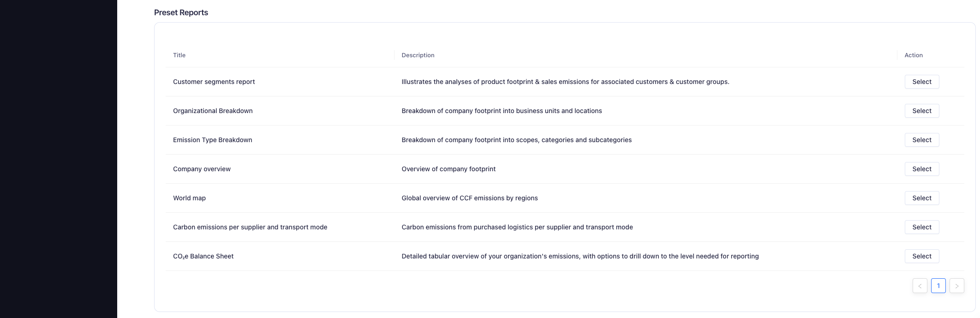Select the Organizational Breakdown report
Screen dimensions: 980x318
tap(921, 111)
